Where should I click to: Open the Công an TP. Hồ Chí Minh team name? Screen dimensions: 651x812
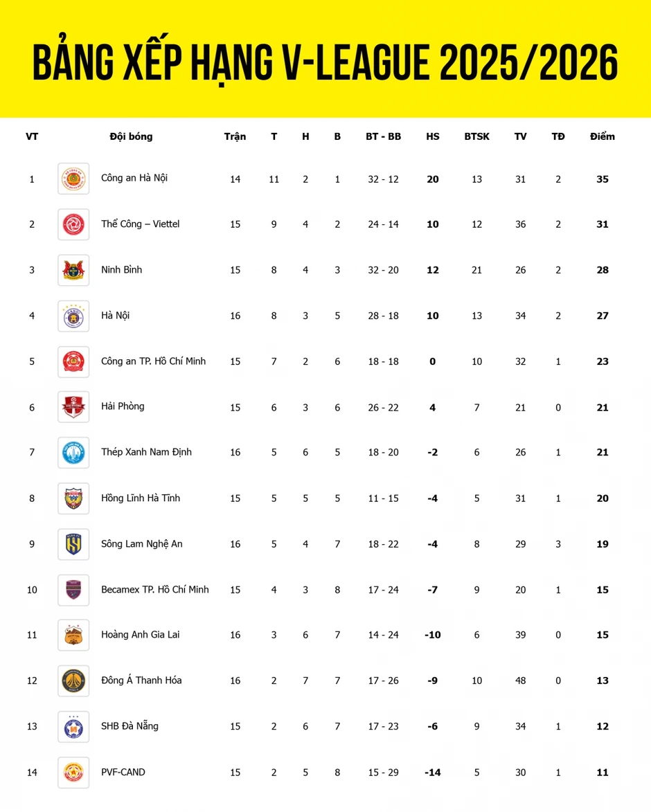point(153,361)
